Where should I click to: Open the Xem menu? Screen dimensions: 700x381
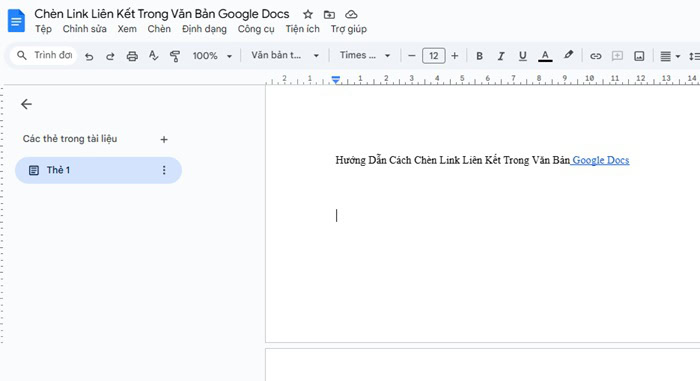coord(127,29)
